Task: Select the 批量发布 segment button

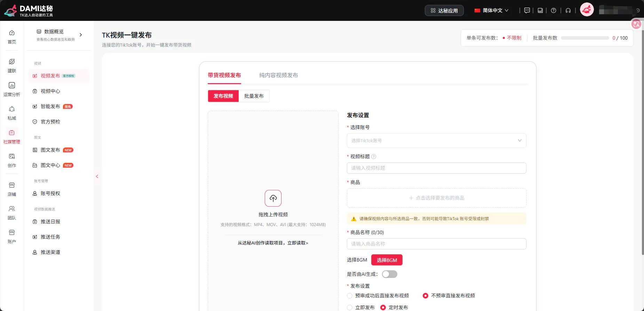Action: (x=254, y=96)
